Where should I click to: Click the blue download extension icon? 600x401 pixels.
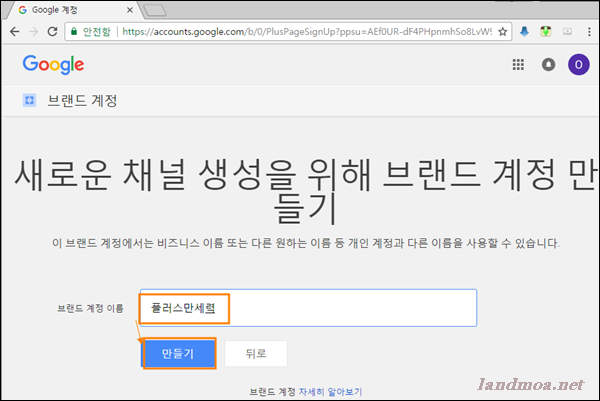pos(525,31)
